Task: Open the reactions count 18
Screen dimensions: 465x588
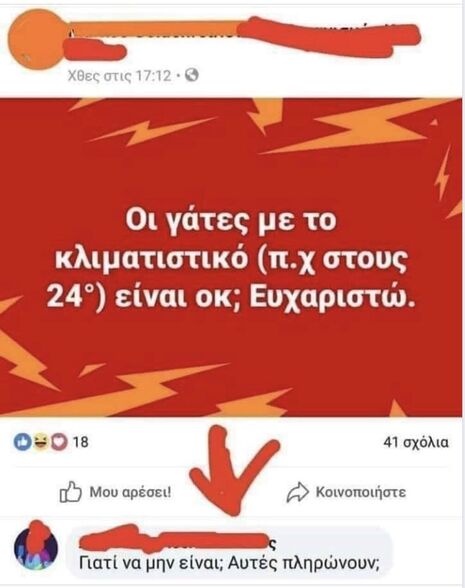Action: point(80,442)
